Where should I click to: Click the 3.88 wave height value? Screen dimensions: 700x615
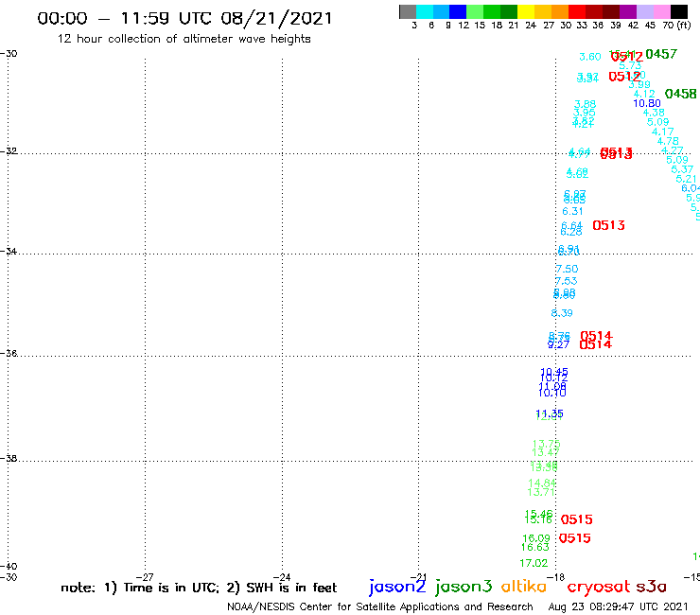click(585, 104)
